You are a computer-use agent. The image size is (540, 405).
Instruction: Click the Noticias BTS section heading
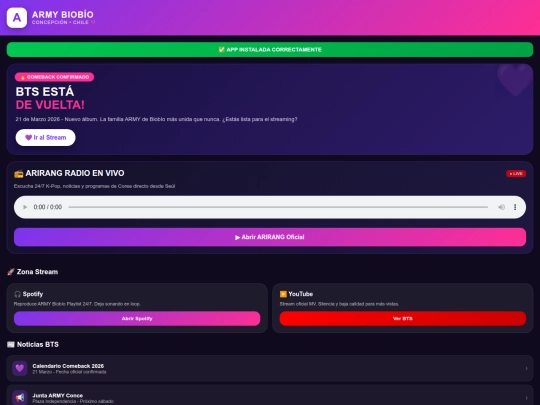38,344
